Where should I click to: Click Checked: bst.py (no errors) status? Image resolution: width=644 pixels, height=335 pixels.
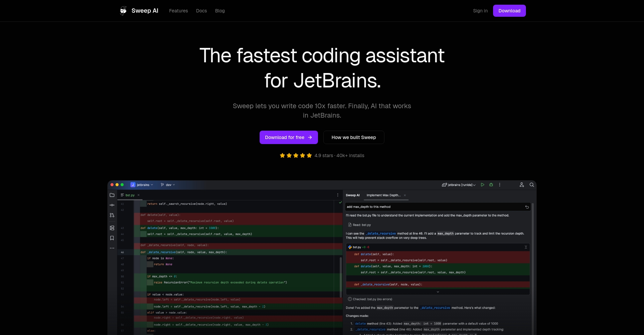[x=370, y=299]
